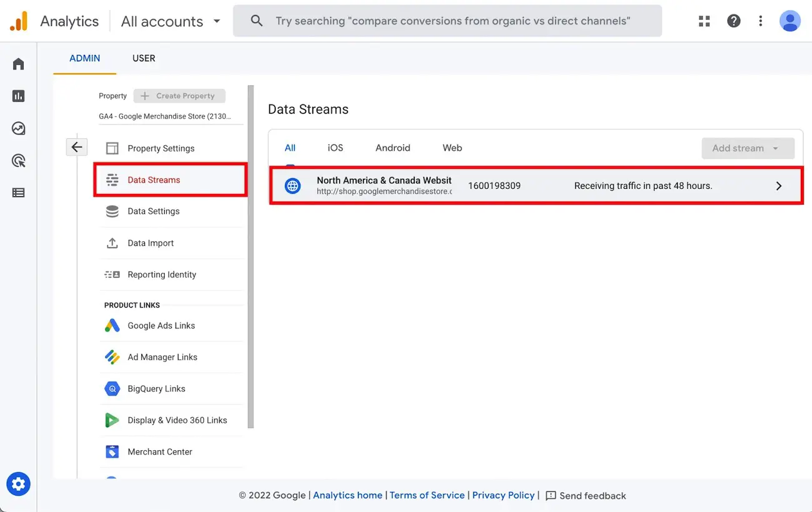Open the Home icon in left rail
The width and height of the screenshot is (812, 512).
tap(19, 64)
